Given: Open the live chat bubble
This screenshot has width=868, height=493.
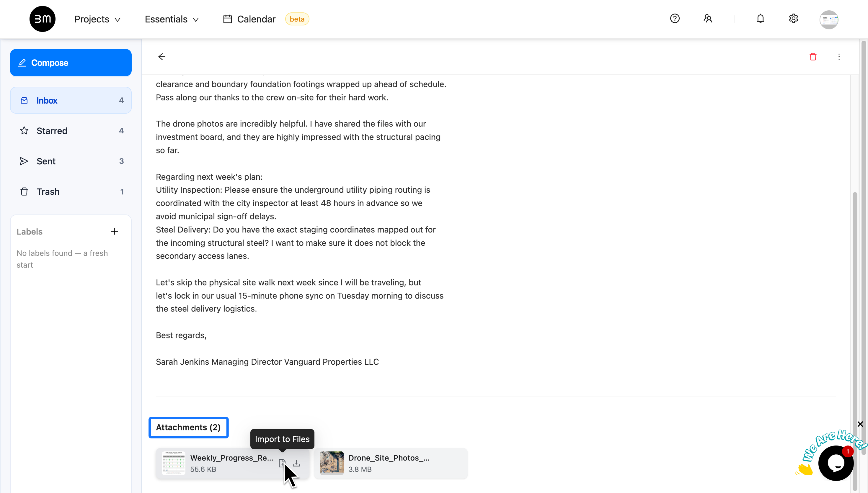Looking at the screenshot, I should tap(836, 463).
